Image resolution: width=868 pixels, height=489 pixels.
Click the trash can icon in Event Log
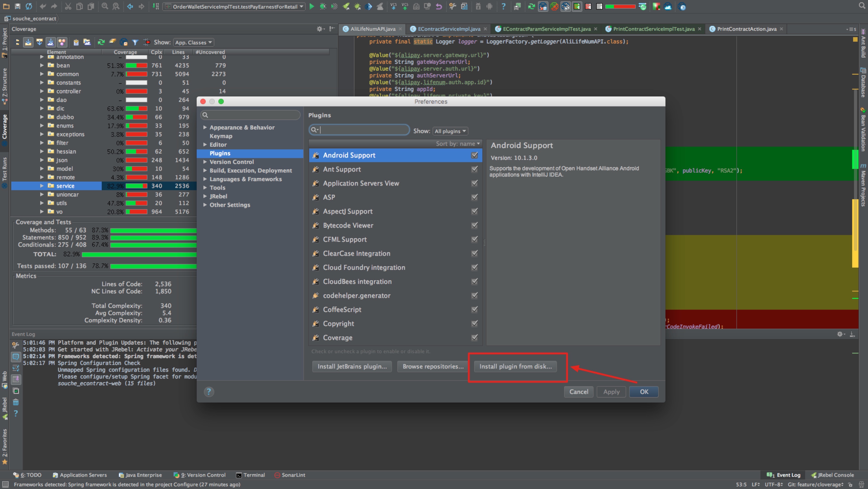(16, 402)
